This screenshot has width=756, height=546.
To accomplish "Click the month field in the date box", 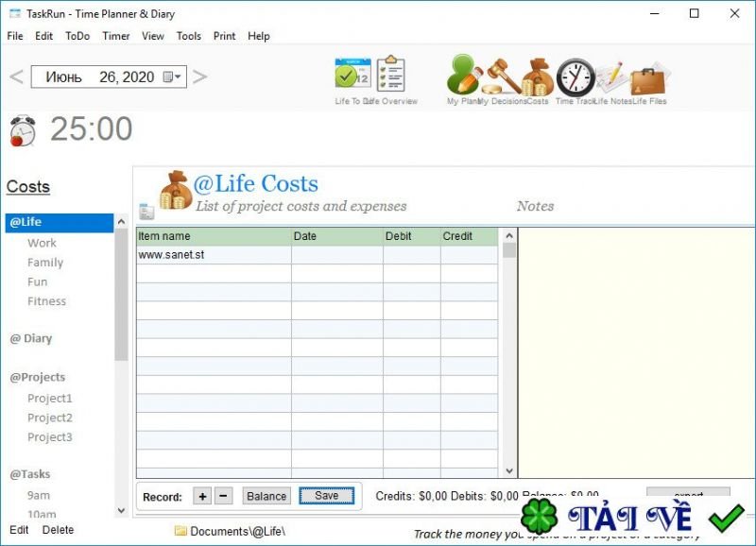I will tap(63, 77).
